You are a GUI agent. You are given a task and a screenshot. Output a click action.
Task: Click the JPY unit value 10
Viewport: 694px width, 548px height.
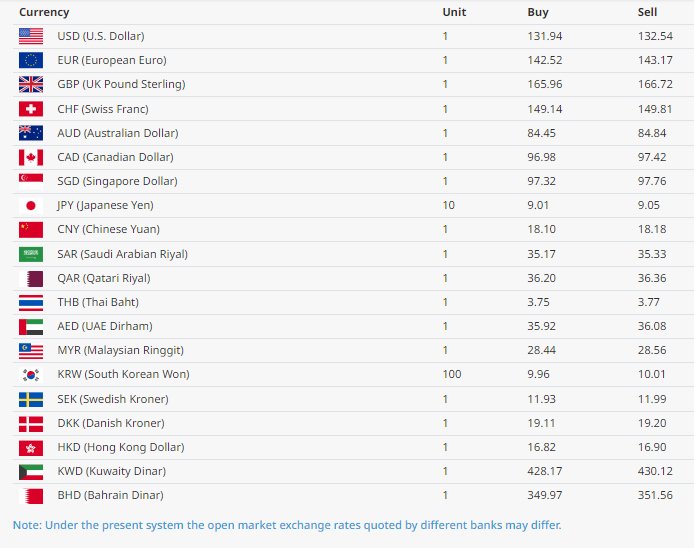point(448,205)
